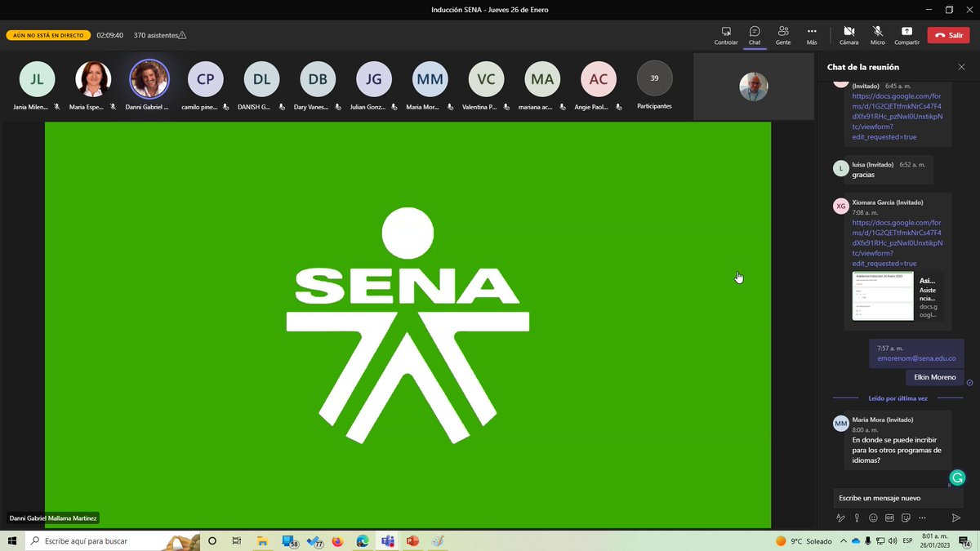Toggle the Chat panel button
Viewport: 980px width, 551px height.
point(755,35)
